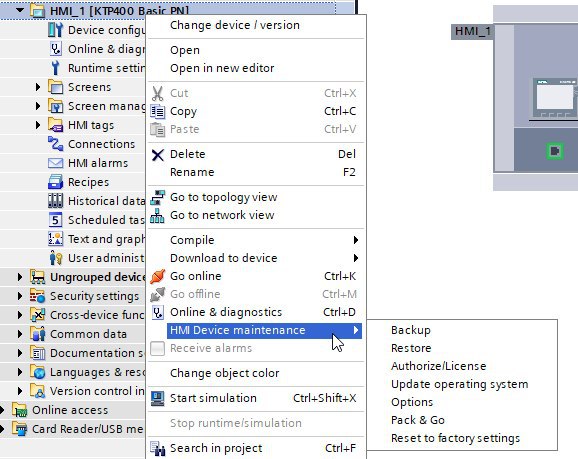
Task: Click the User administration icon
Action: (55, 258)
